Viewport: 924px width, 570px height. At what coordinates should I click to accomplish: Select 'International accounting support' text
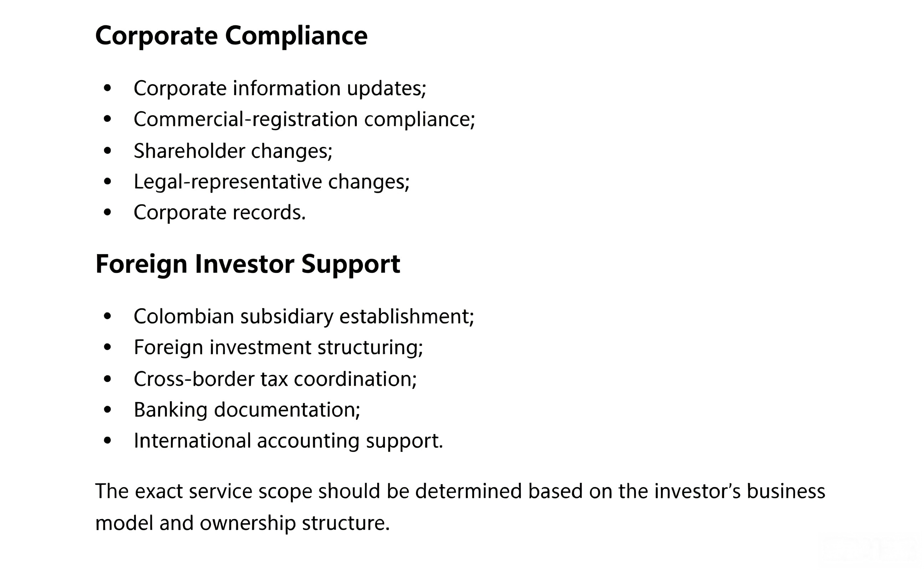click(288, 441)
